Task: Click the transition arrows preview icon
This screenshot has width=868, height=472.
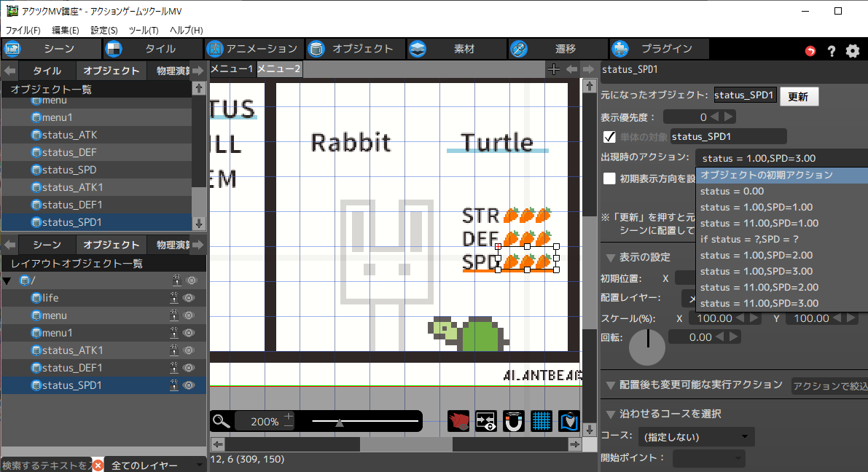Action: [486, 421]
